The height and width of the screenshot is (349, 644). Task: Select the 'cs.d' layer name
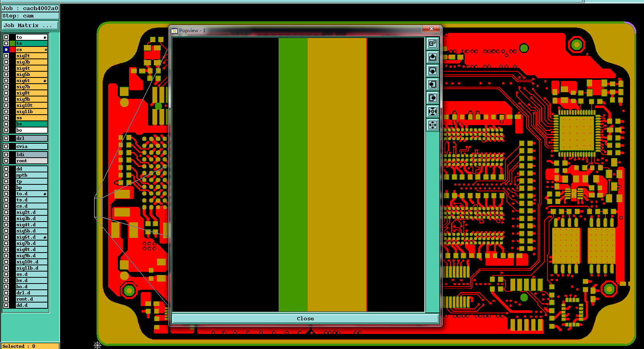31,206
